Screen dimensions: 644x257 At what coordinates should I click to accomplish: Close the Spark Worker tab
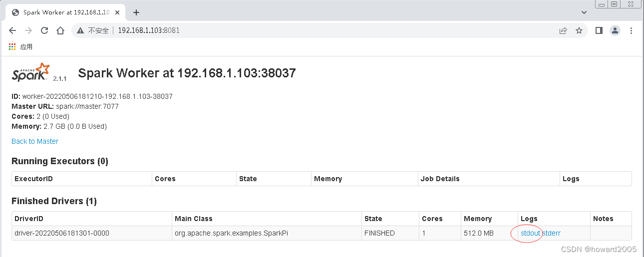tap(117, 12)
